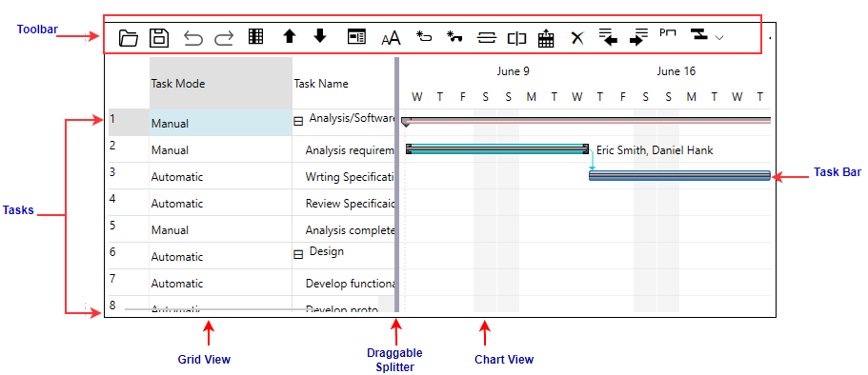The image size is (868, 375).
Task: Select row header number 6
Action: pos(129,255)
